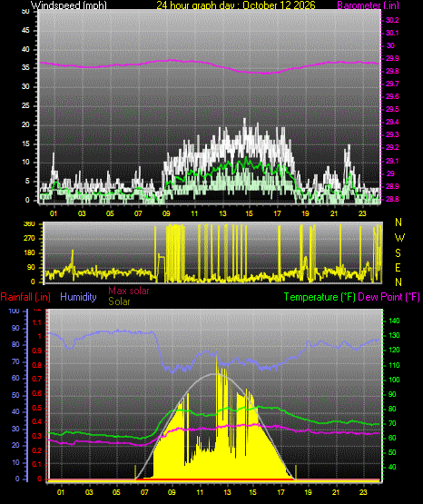This screenshot has width=423, height=504.
Task: Click the Windspeed (mph) axis title
Action: click(68, 5)
